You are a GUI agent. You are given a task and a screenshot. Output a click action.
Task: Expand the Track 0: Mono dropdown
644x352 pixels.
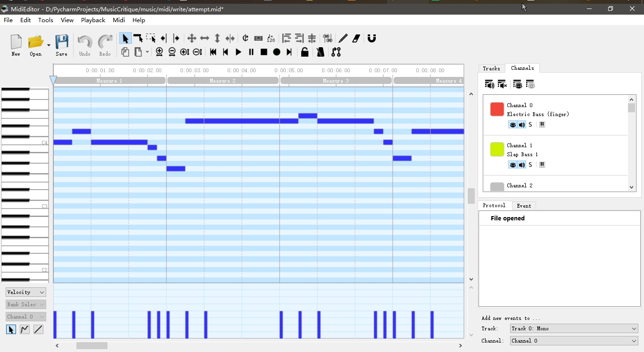[574, 328]
